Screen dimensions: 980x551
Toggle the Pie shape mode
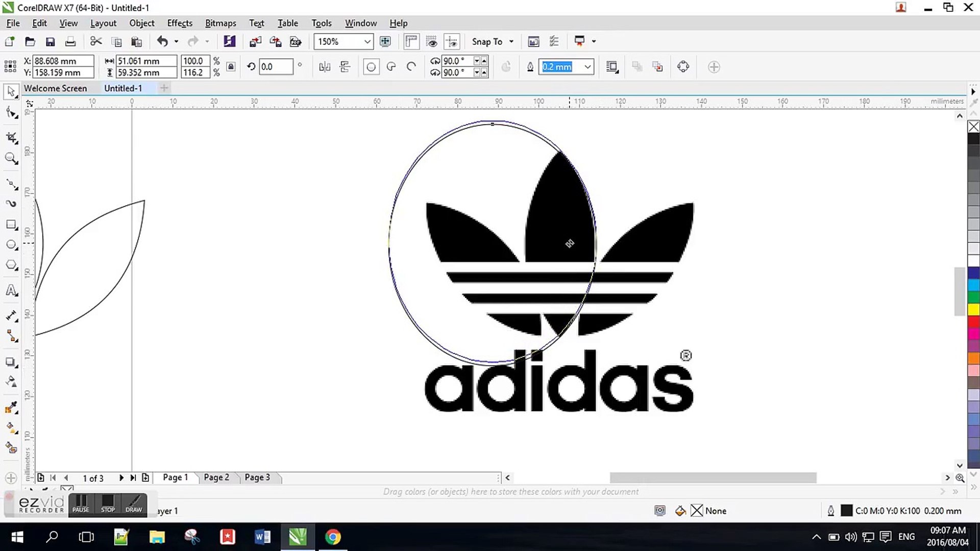tap(391, 67)
